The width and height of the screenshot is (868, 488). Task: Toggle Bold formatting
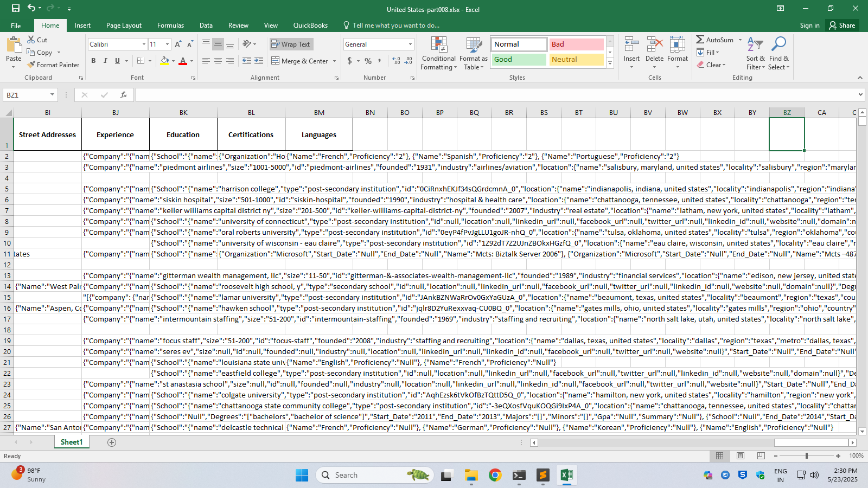pyautogui.click(x=93, y=61)
